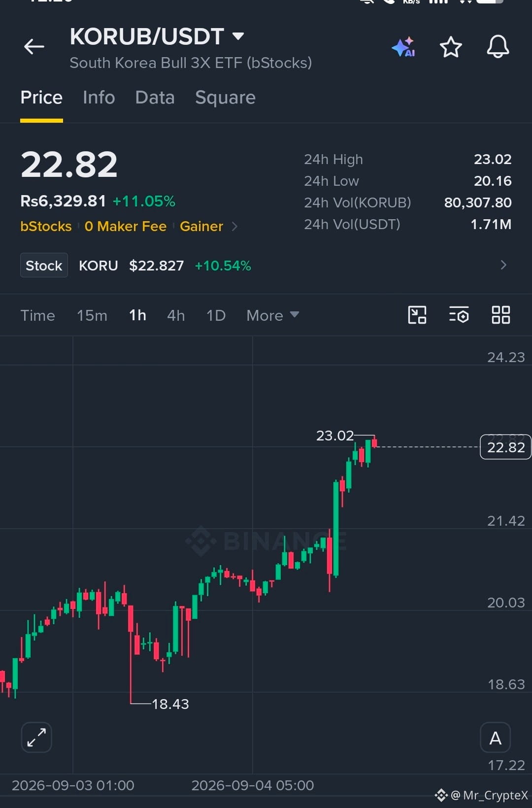Open the grid layout icon
This screenshot has height=808, width=532.
pos(501,315)
